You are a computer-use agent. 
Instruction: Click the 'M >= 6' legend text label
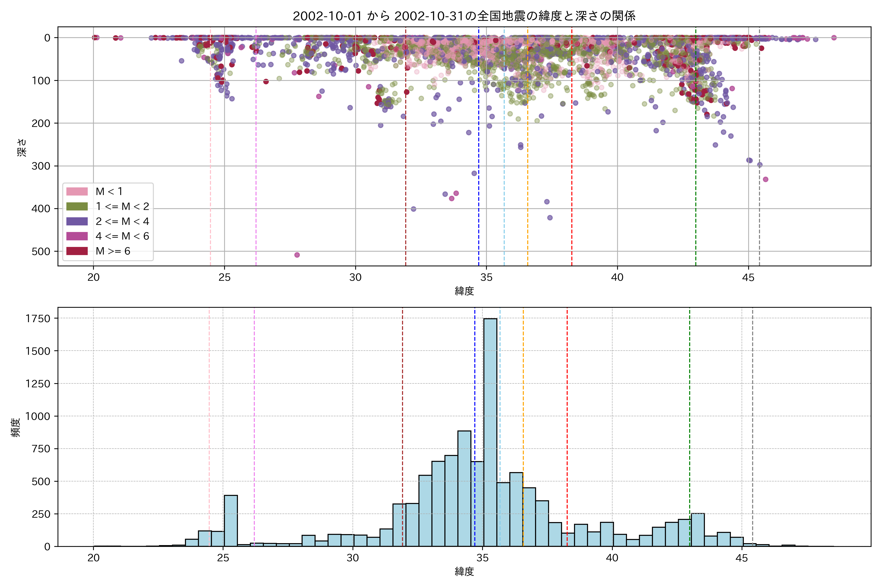pos(113,251)
